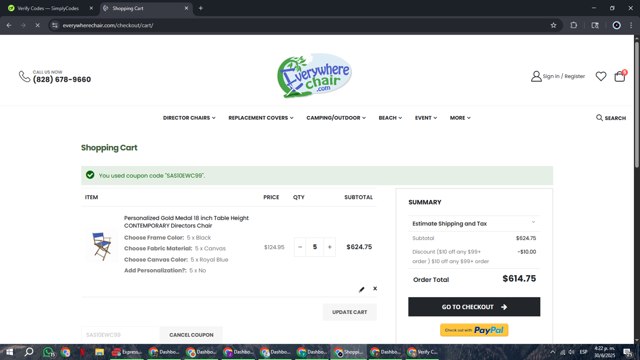640x360 pixels.
Task: Open a new browser tab
Action: pos(200,8)
